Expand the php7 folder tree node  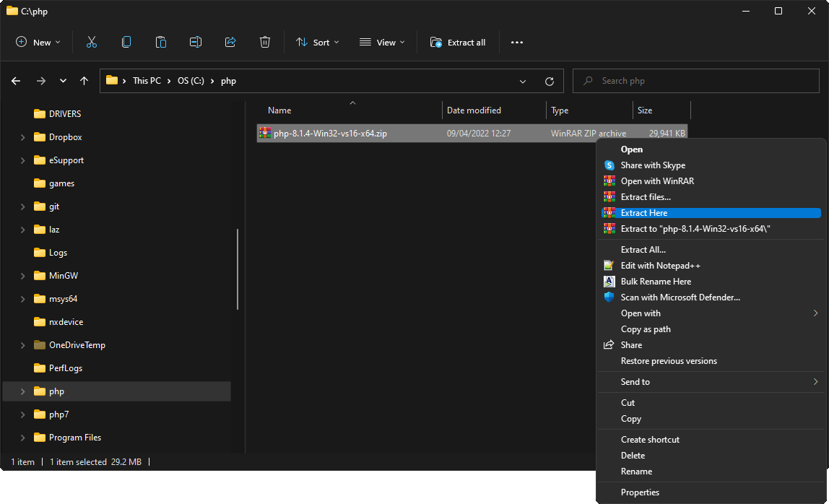pos(22,414)
